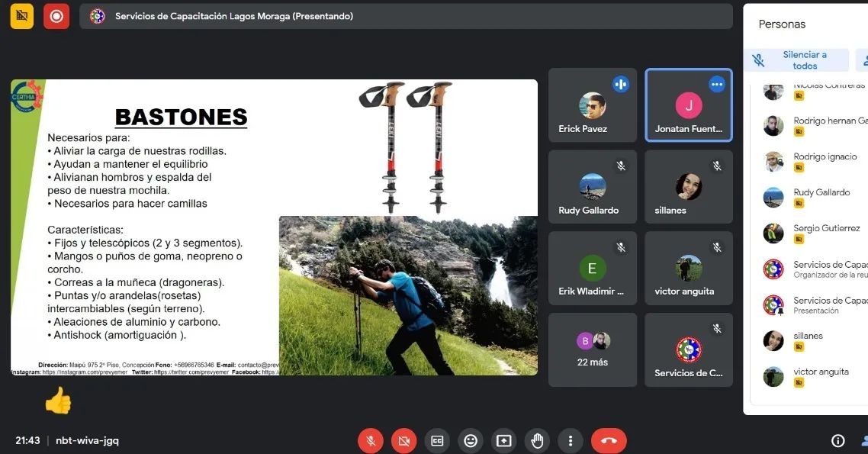Screen dimensions: 868x454
Task: Open meeting details info icon
Action: pos(837,440)
